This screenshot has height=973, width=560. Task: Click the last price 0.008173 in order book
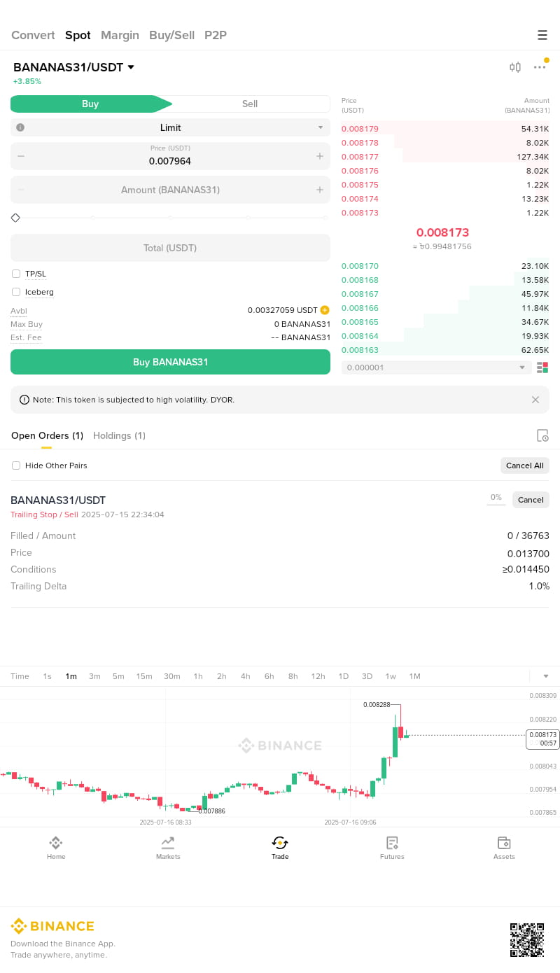coord(442,232)
